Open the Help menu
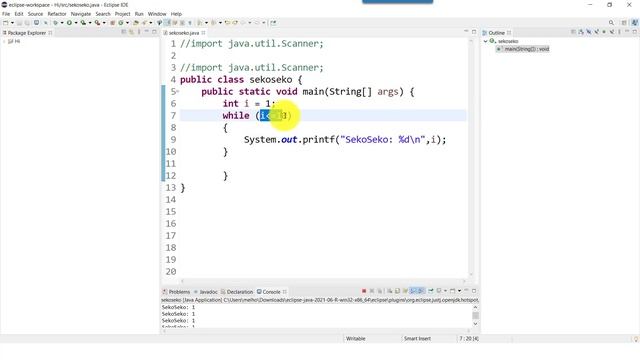The height and width of the screenshot is (360, 640). pos(176,14)
